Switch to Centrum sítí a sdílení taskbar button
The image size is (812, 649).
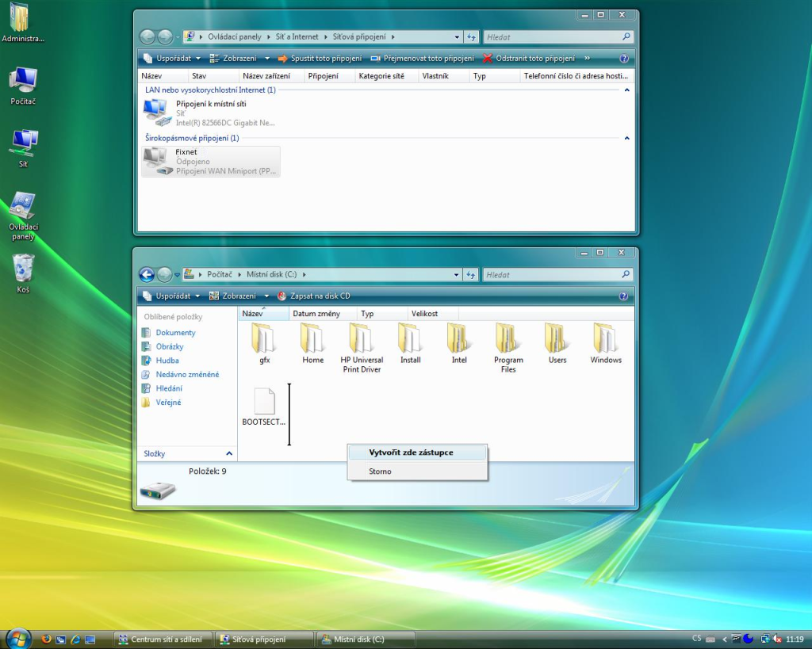[x=163, y=639]
